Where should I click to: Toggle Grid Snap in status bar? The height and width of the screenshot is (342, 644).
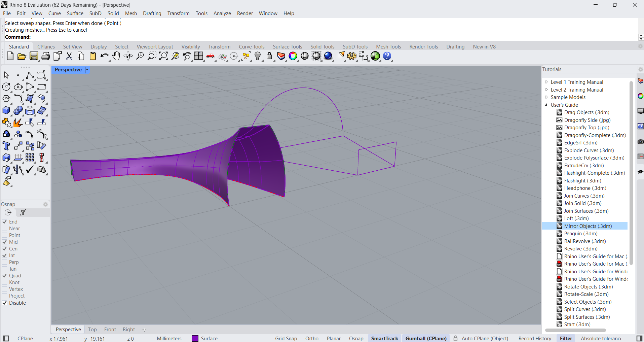286,339
